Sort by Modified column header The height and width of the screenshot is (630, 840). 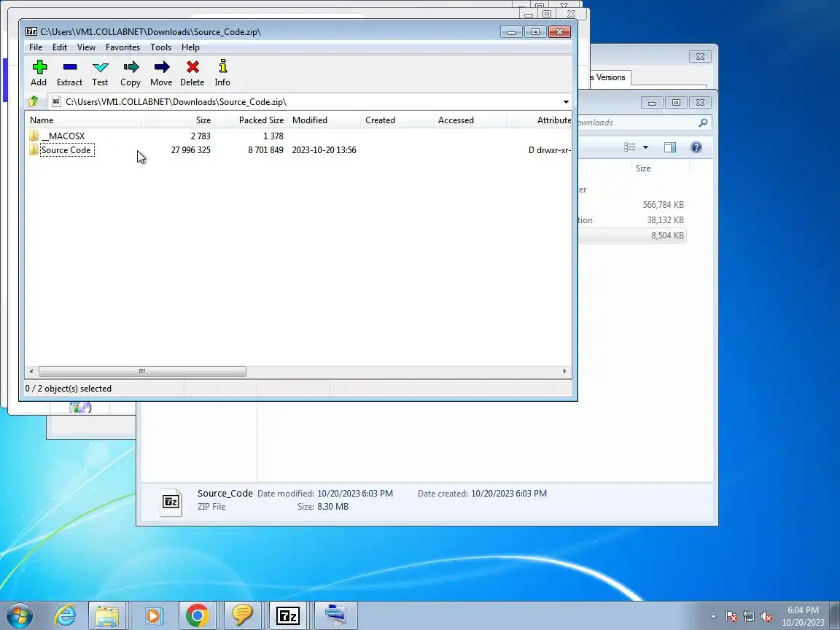[324, 120]
